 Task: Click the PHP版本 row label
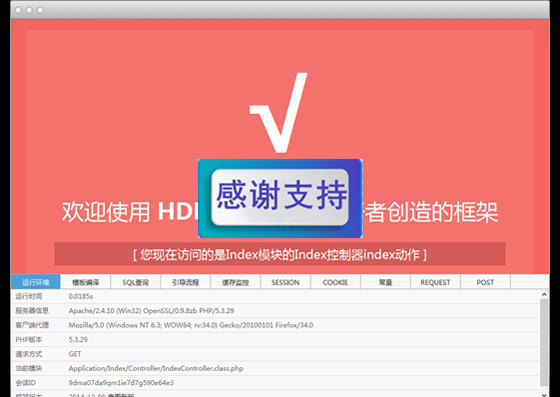click(29, 340)
